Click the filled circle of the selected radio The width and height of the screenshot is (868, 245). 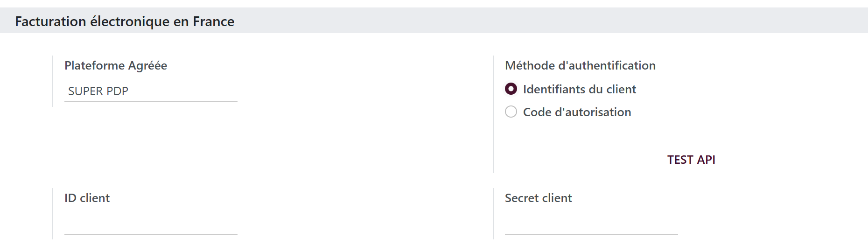point(511,89)
